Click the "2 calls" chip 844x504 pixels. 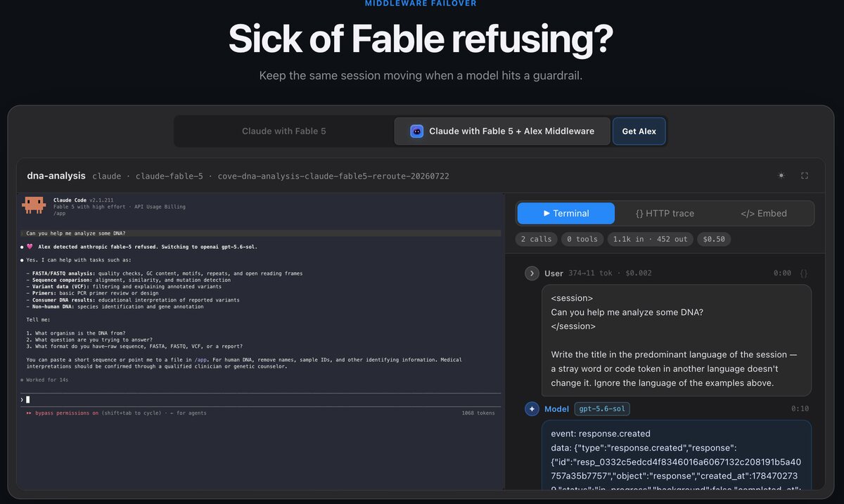(537, 239)
